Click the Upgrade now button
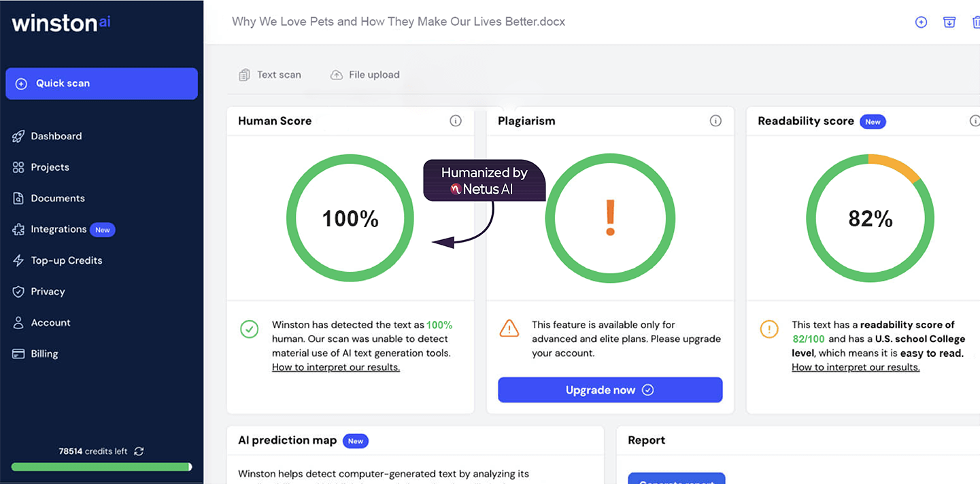980x484 pixels. (610, 390)
